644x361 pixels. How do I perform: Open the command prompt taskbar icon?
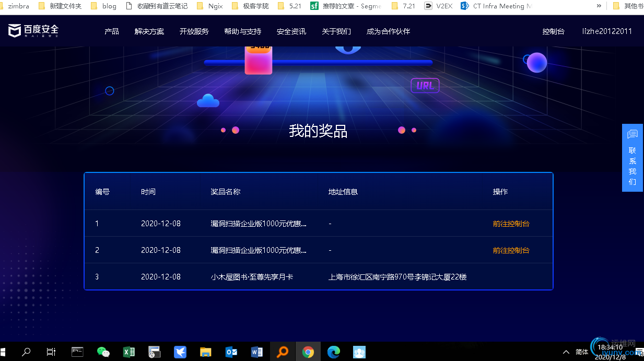tap(77, 352)
